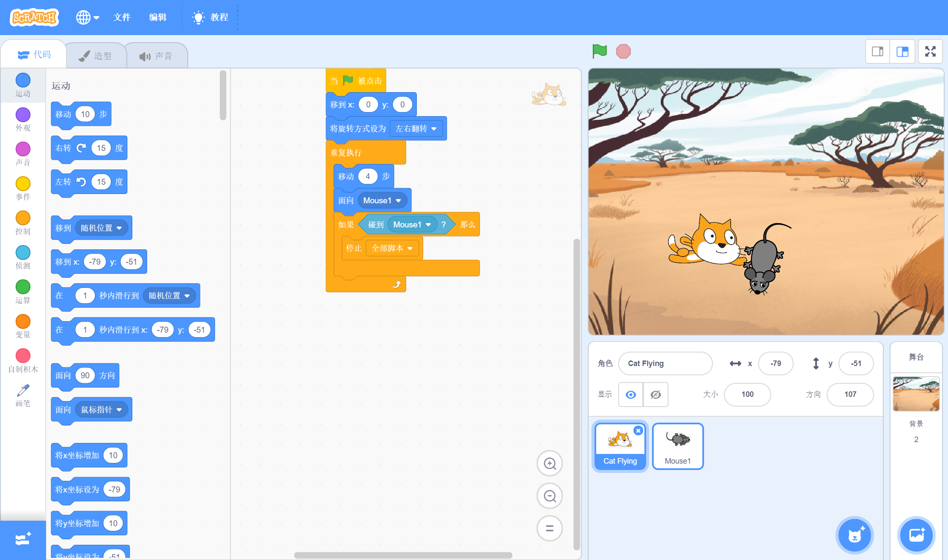Click the choose a sprite button

[x=855, y=535]
